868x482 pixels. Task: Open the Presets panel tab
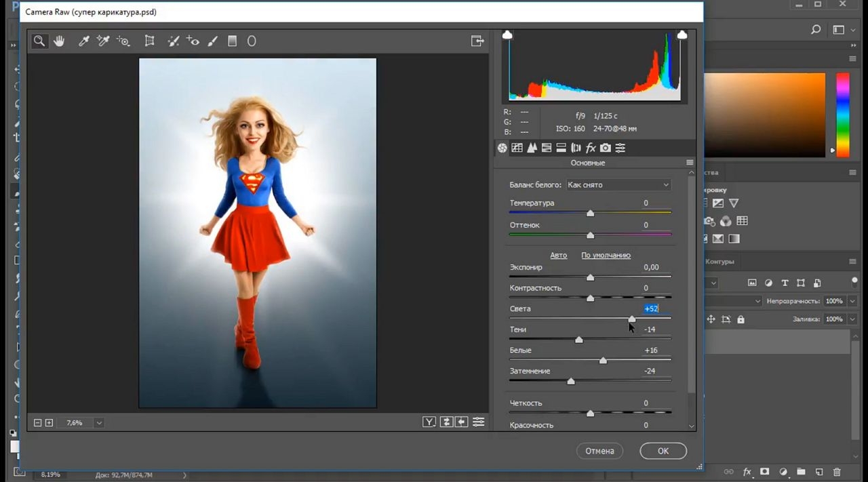pyautogui.click(x=620, y=148)
